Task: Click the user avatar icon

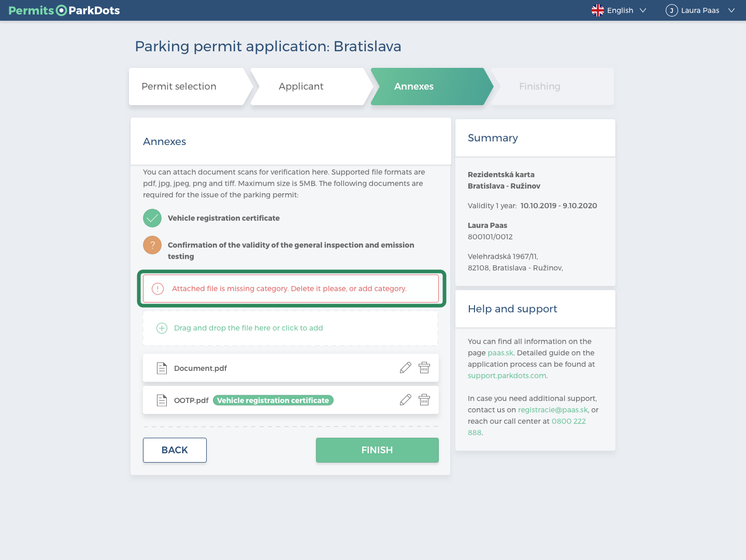Action: [x=672, y=10]
